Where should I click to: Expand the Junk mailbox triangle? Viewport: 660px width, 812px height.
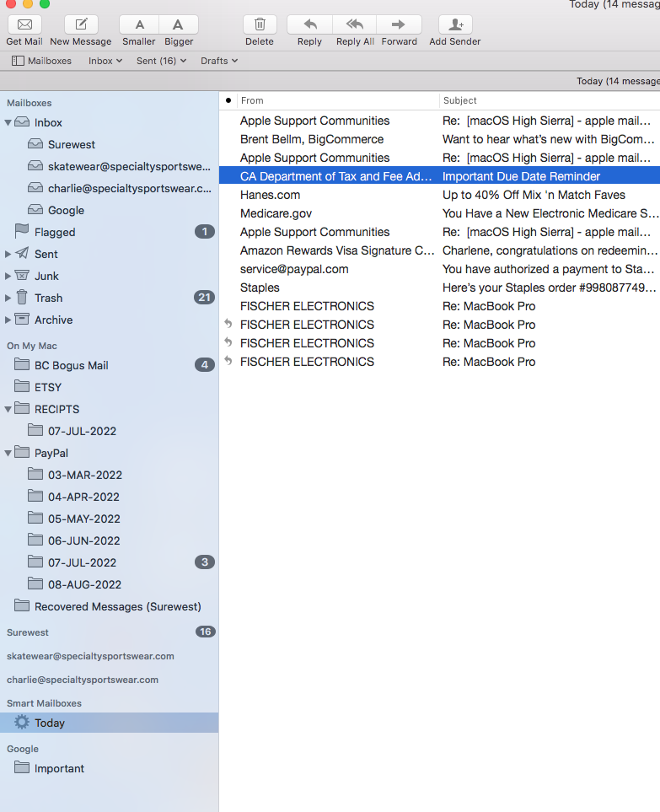(8, 276)
